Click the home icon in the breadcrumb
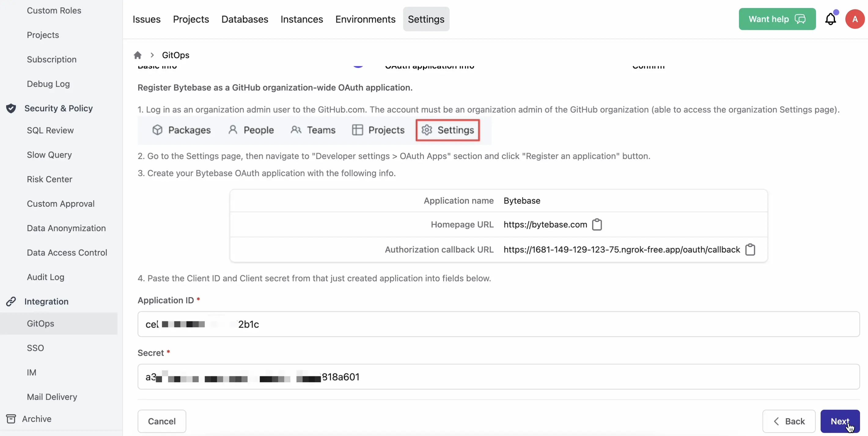 point(138,55)
